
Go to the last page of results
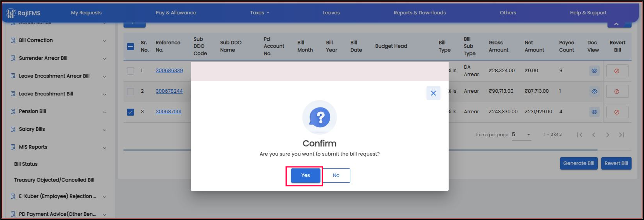[x=621, y=135]
